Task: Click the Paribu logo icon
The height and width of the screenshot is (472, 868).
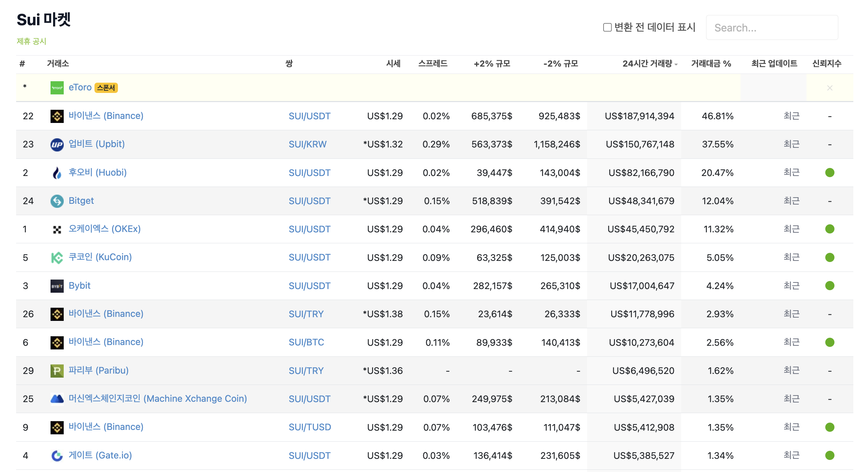Action: [x=57, y=371]
